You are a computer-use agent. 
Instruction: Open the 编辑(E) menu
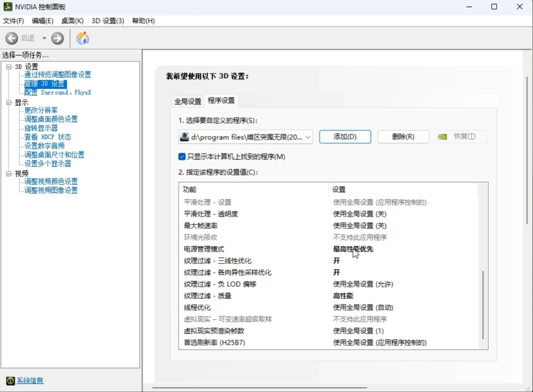[43, 21]
